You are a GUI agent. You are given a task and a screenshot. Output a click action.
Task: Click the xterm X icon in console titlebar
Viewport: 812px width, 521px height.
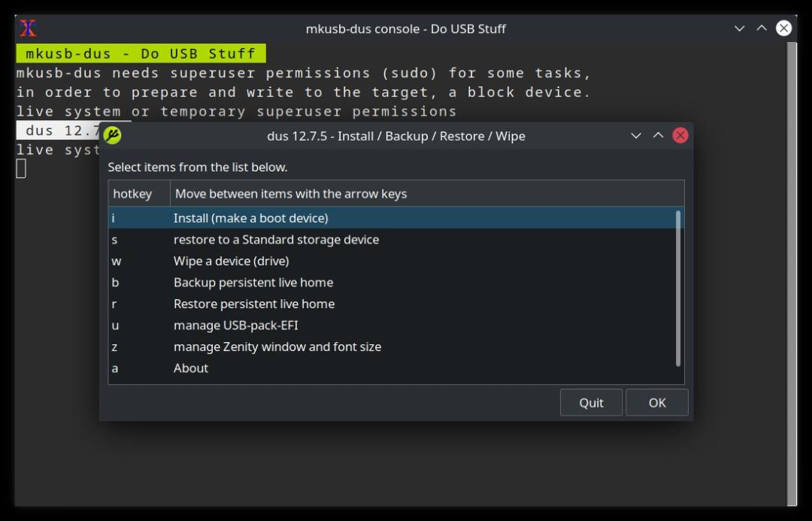(28, 28)
